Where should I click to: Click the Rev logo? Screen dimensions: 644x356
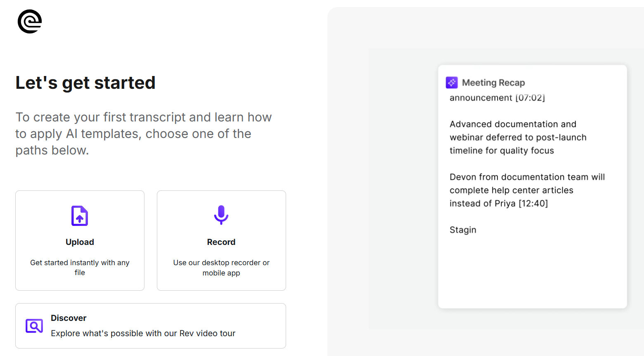click(x=30, y=21)
